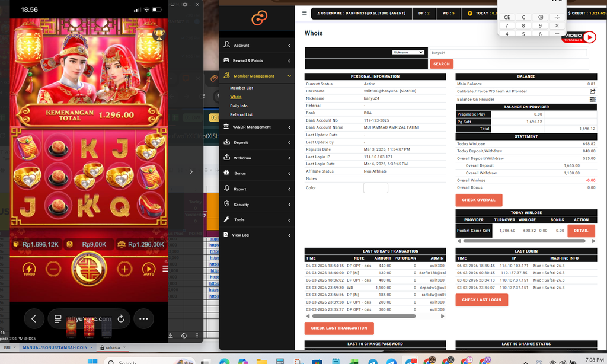Click the Color swatch box in Personal Information
The image size is (607, 364).
(x=375, y=188)
